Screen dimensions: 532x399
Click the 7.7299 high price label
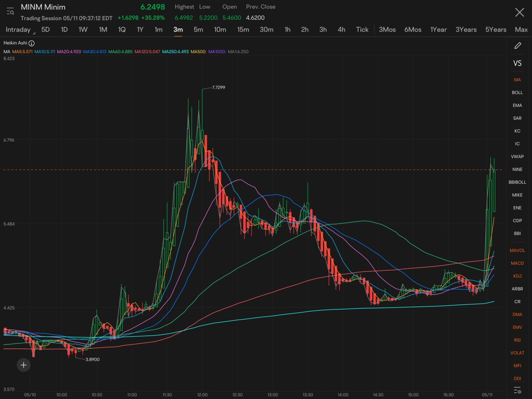pos(218,87)
